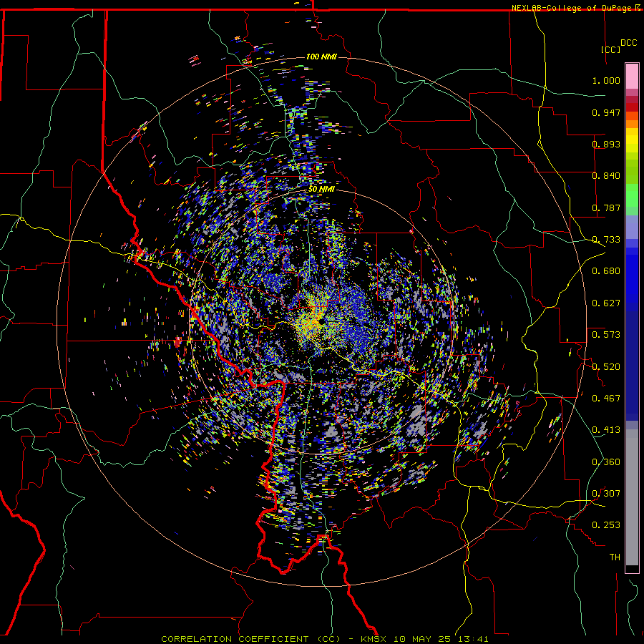Click the 0.520 legend value
Viewport: 644px width, 644px height.
606,366
